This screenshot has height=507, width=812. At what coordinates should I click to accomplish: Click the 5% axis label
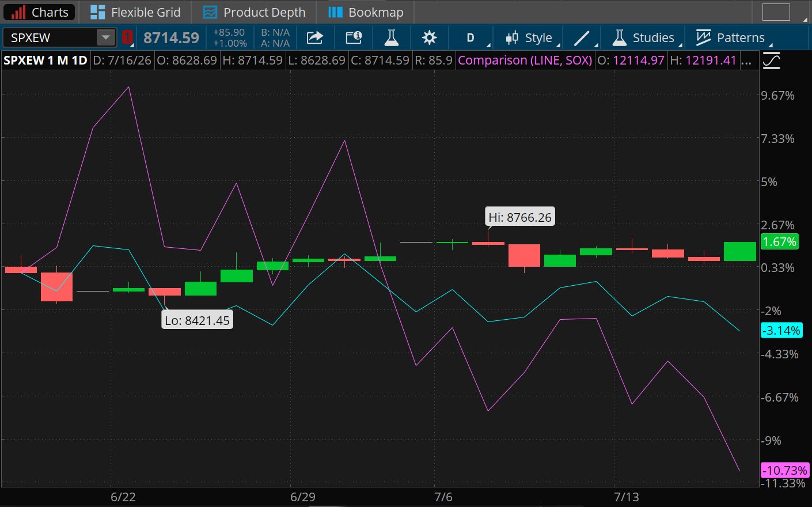769,182
